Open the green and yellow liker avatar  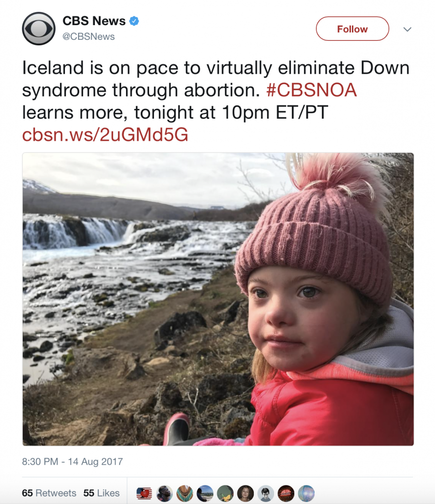pyautogui.click(x=225, y=493)
